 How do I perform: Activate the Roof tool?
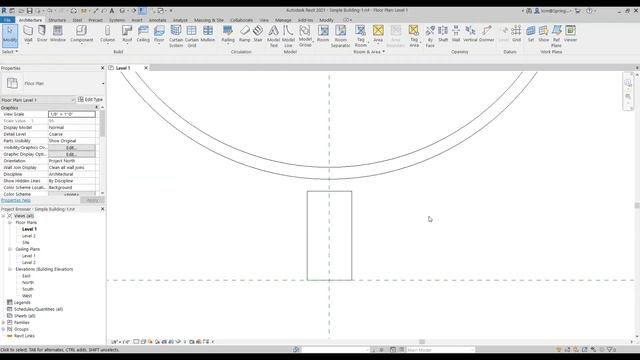[127, 33]
